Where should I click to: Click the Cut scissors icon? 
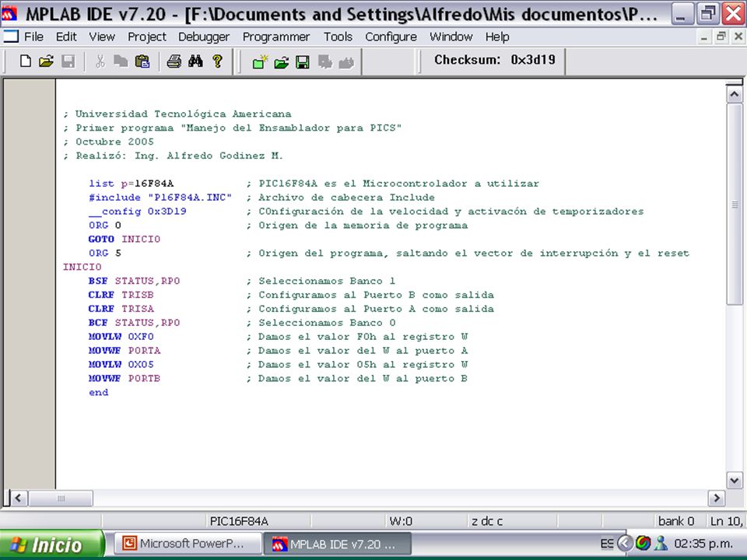[x=100, y=61]
